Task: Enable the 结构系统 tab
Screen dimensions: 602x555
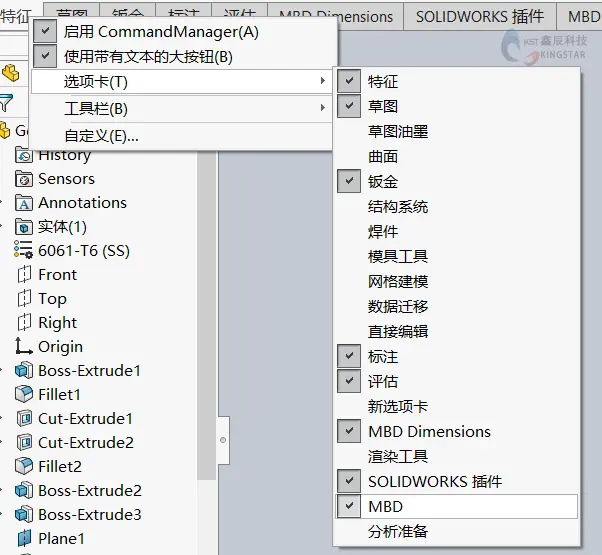Action: pos(456,206)
